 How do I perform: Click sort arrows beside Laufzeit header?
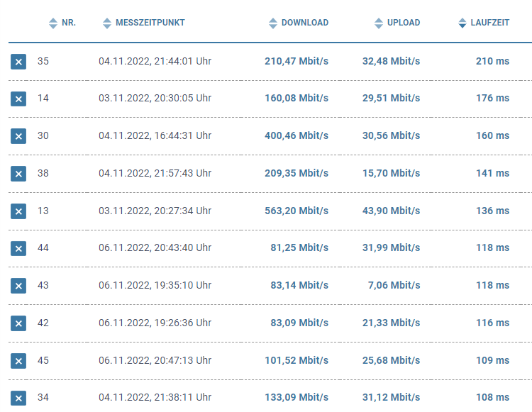462,23
